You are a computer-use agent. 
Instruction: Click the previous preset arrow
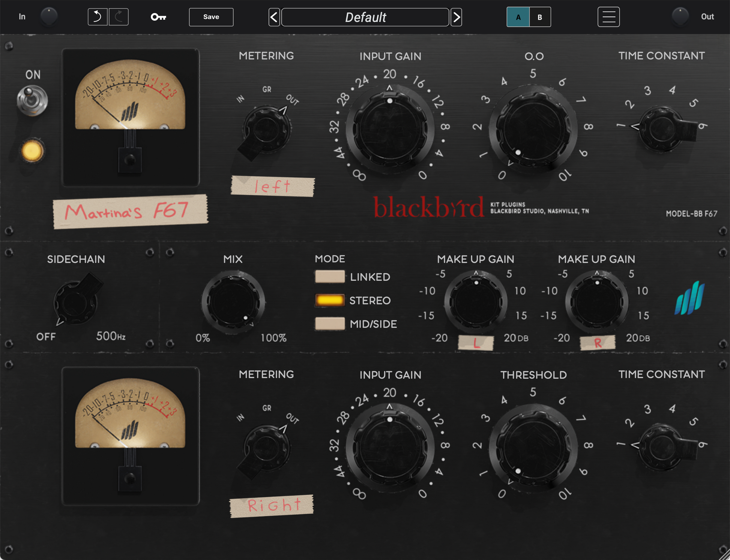click(x=274, y=17)
